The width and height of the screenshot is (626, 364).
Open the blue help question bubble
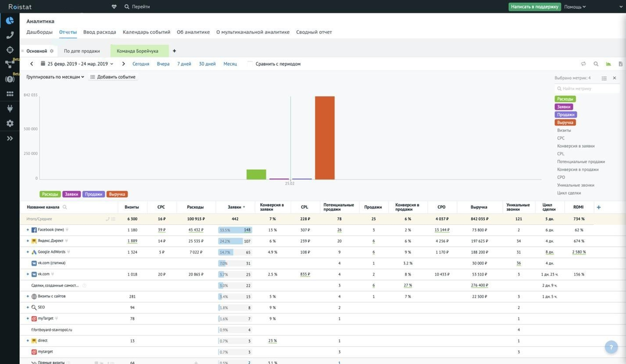tap(611, 348)
